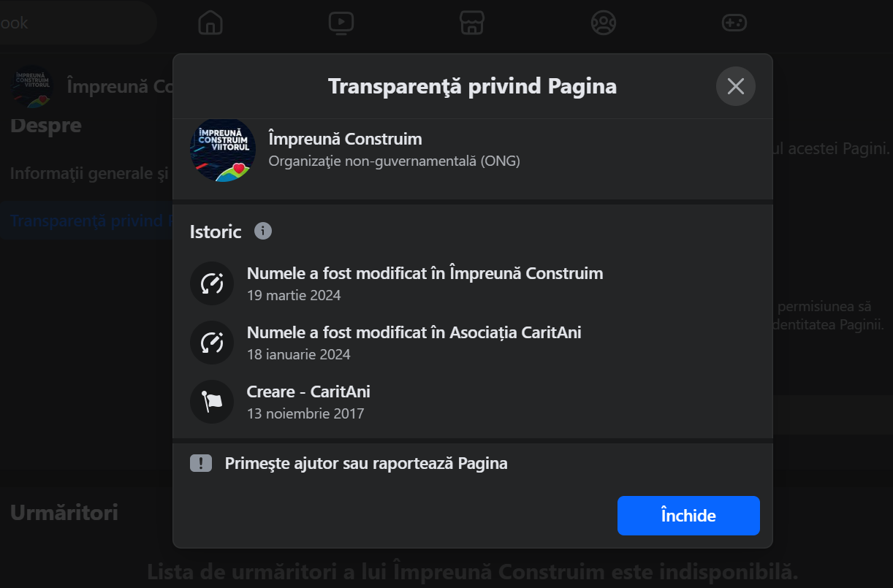Click the name-change icon for Împreună Construim
This screenshot has width=893, height=588.
(x=212, y=283)
